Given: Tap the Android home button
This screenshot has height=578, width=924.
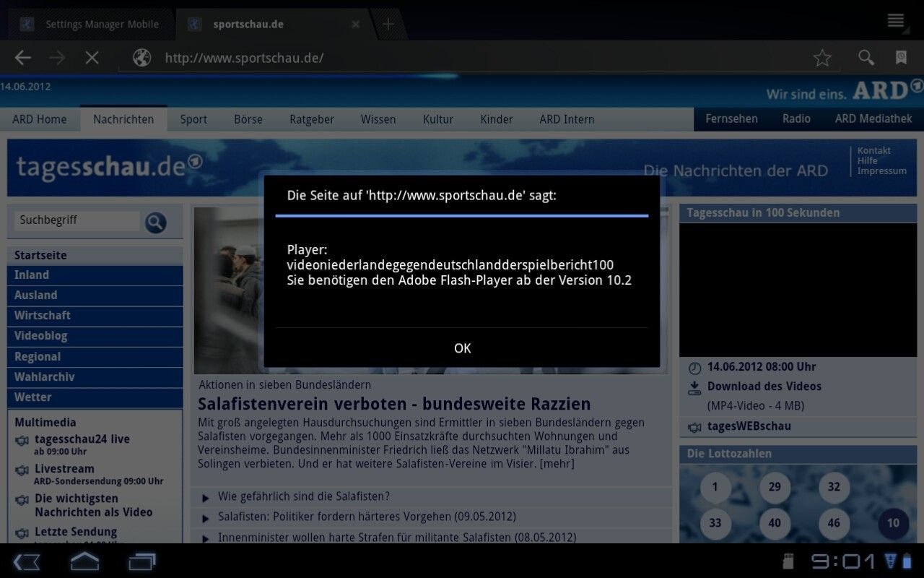Looking at the screenshot, I should [84, 561].
